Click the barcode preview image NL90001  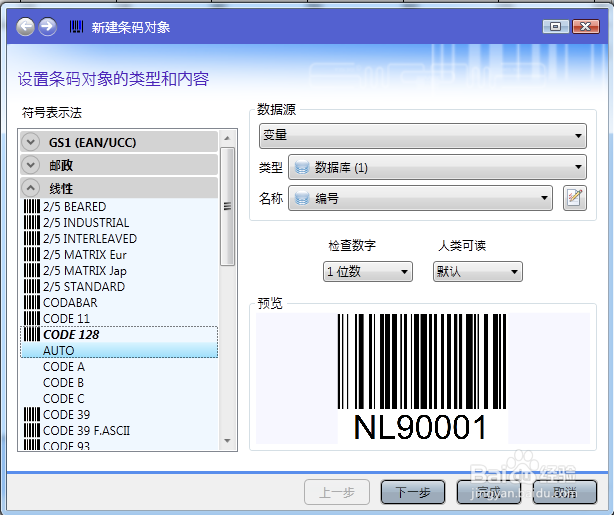(422, 378)
